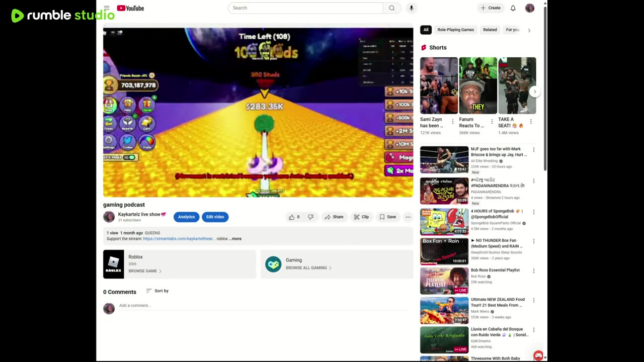Click the Share button
The image size is (644, 362).
click(x=334, y=217)
